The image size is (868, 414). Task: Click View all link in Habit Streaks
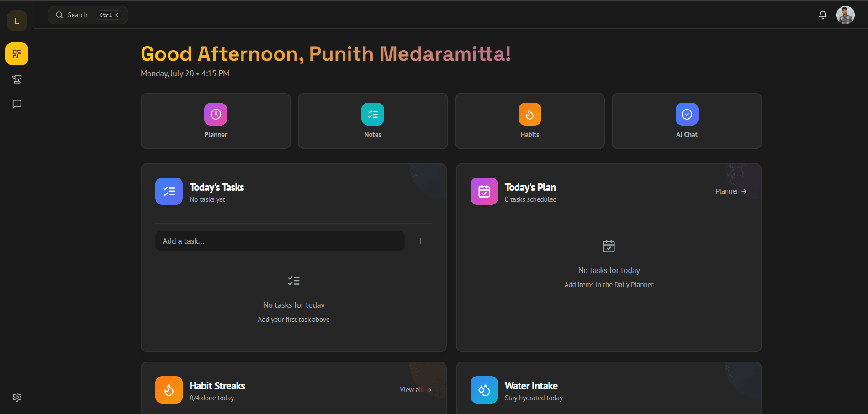[415, 390]
